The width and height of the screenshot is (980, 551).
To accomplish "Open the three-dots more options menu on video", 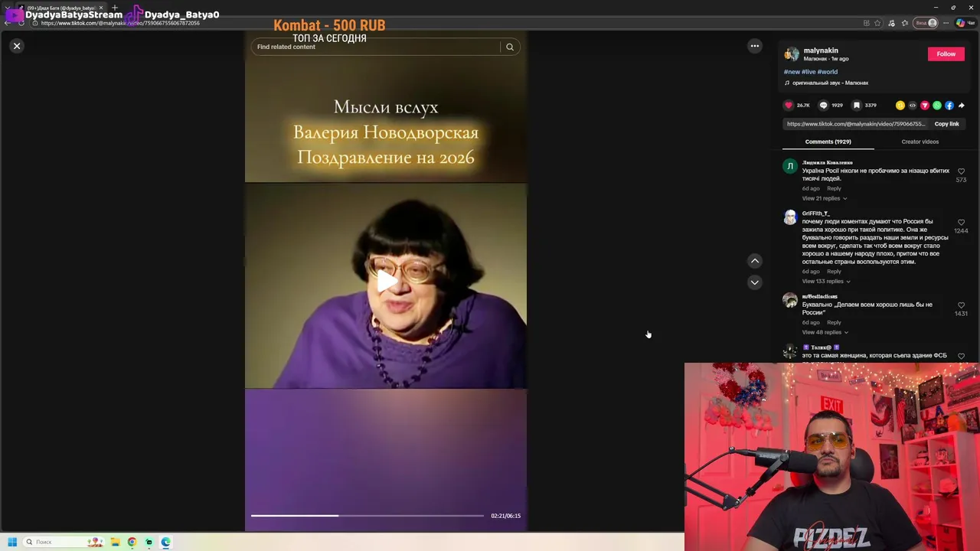I will click(x=754, y=46).
